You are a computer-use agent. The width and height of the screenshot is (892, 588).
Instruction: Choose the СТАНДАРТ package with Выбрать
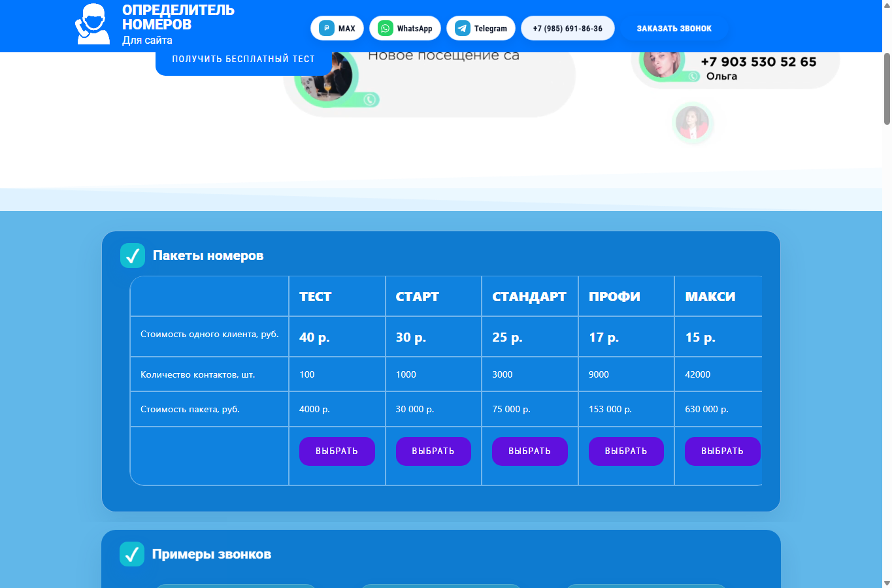pos(530,451)
